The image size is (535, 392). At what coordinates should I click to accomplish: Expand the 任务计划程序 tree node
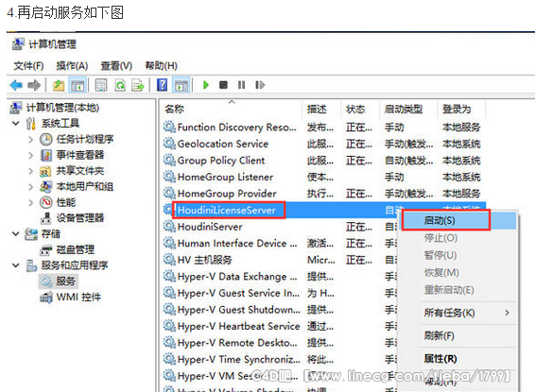30,139
